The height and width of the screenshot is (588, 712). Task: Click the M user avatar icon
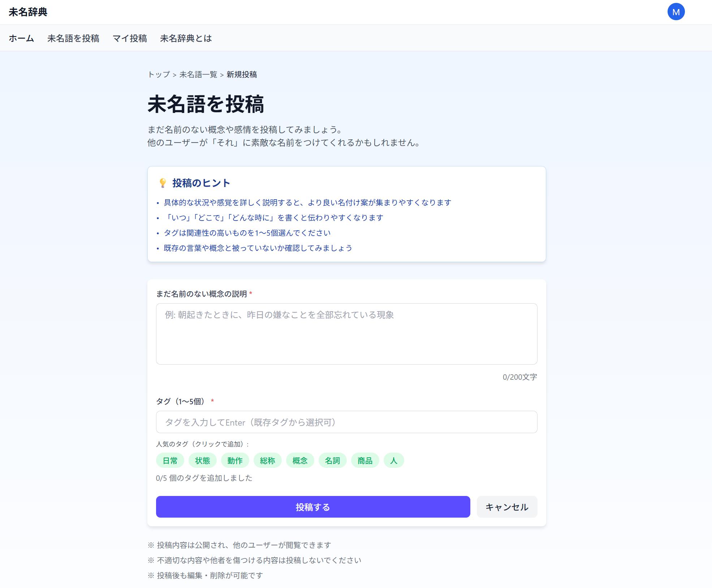pos(676,12)
